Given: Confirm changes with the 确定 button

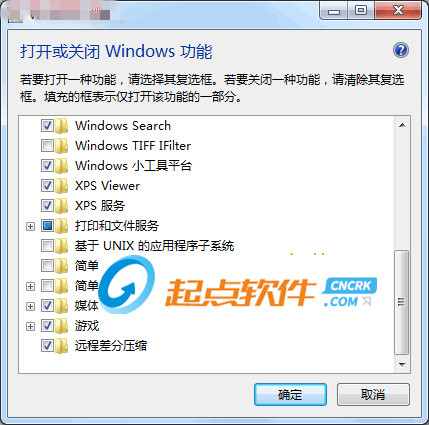Looking at the screenshot, I should point(290,394).
